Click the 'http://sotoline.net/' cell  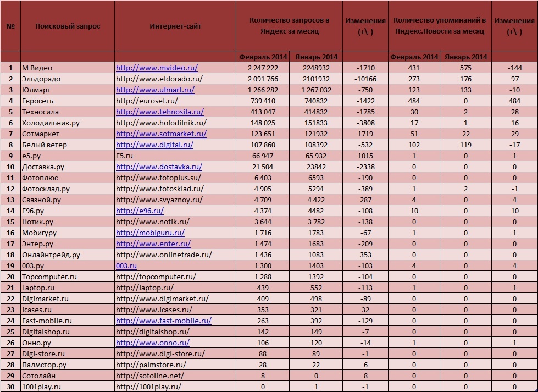(175, 376)
